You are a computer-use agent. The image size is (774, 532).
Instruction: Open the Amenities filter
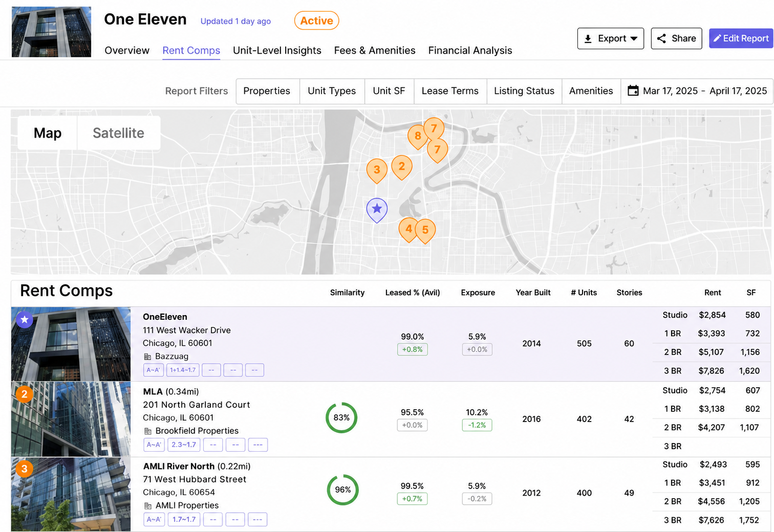(591, 91)
